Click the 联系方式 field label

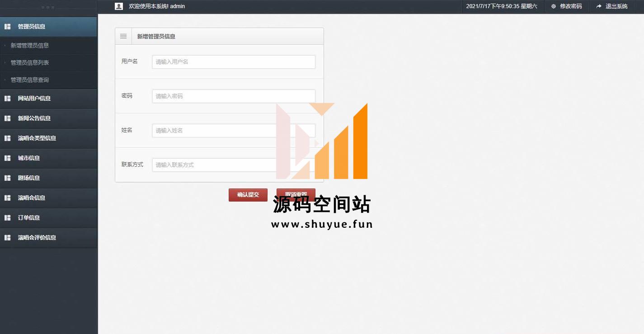tap(132, 165)
